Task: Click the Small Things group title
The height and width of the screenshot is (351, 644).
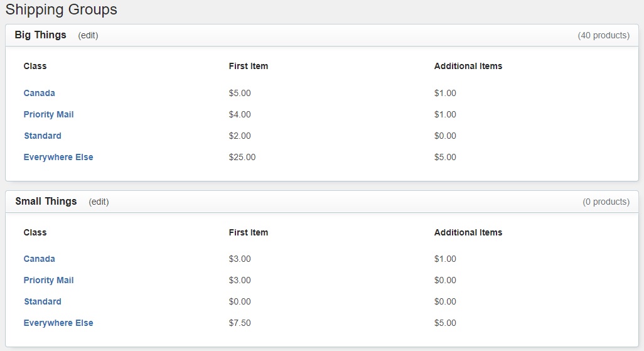Action: coord(46,202)
